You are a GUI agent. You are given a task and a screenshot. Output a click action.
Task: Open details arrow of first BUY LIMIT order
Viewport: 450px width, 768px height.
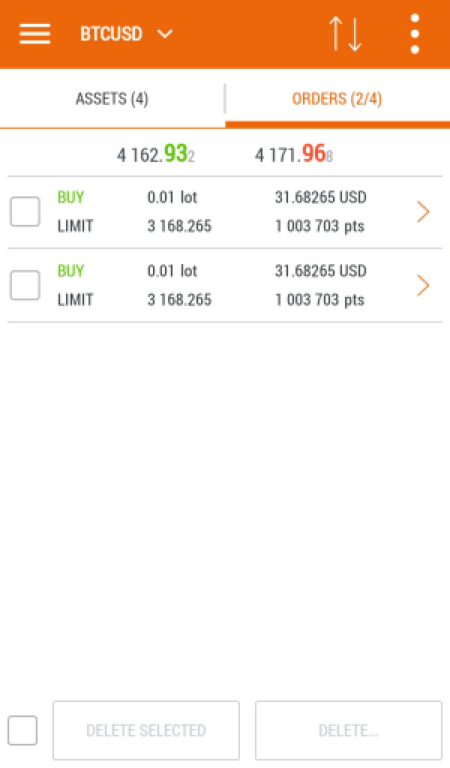423,212
